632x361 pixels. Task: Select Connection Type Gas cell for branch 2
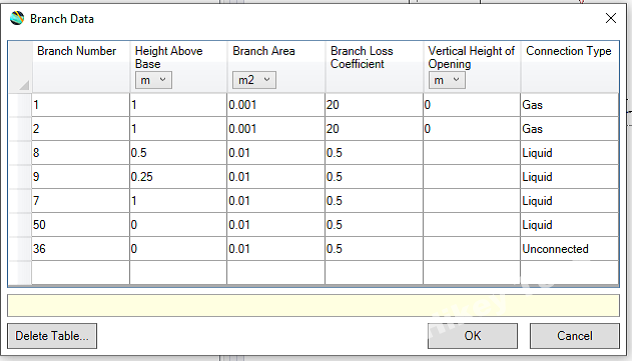point(569,129)
